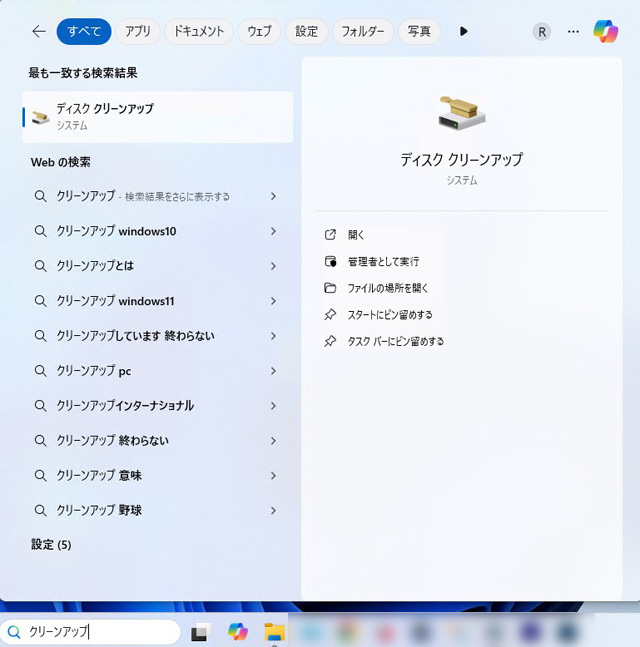Click in the taskbar search field with クリーンアップ
Viewport: 640px width, 647px height.
tap(91, 632)
